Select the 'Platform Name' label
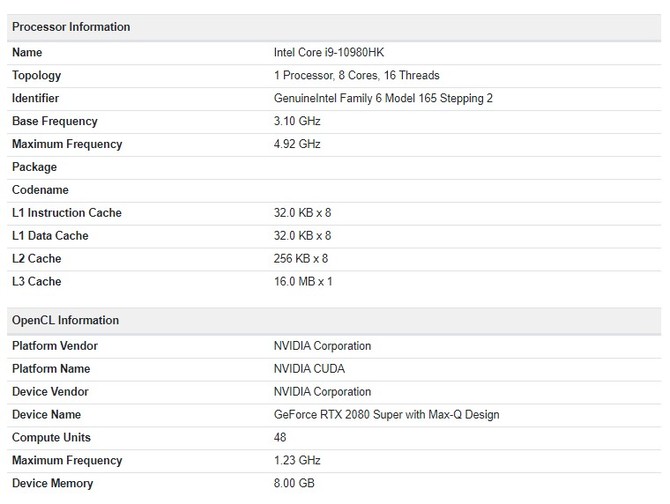 pos(51,369)
